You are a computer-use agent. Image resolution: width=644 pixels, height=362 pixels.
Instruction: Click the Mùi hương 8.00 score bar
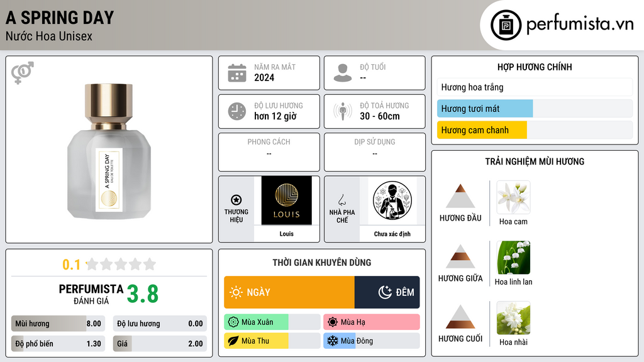(x=58, y=324)
